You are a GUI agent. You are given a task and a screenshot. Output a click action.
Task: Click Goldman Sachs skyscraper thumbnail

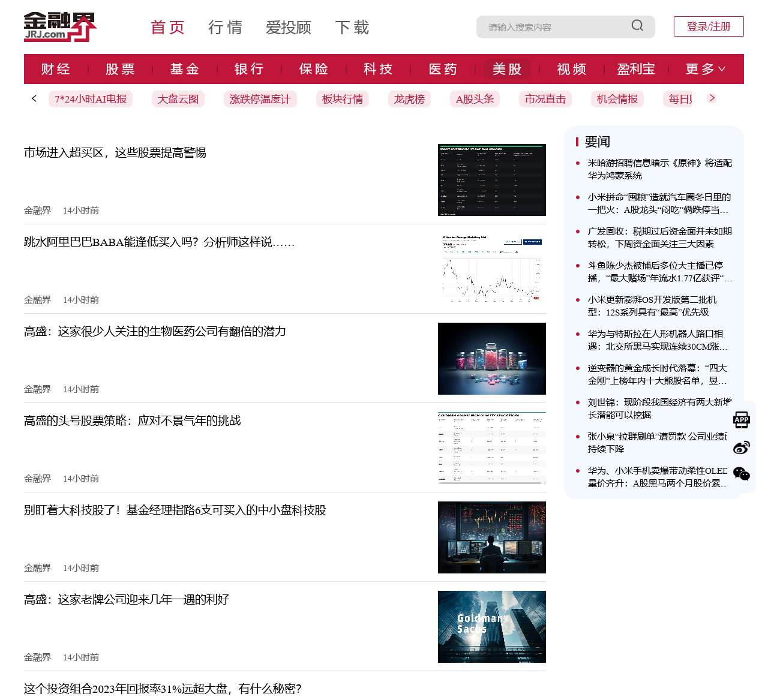click(x=492, y=627)
